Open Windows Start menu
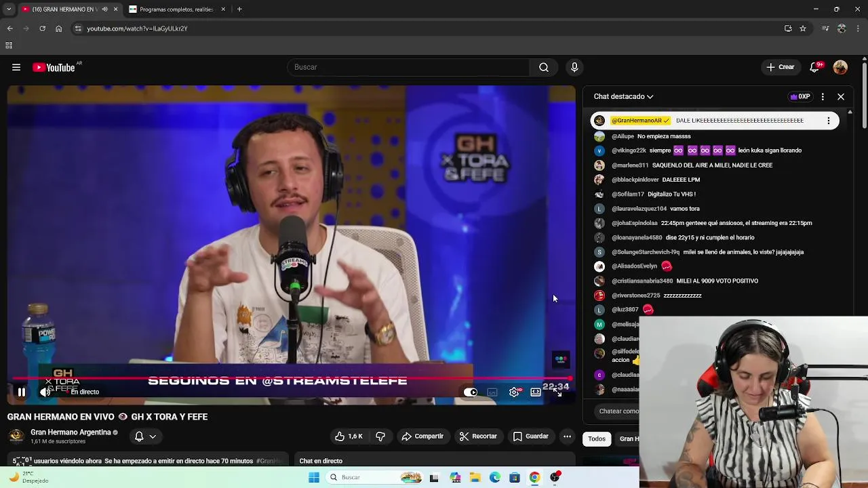 click(x=313, y=477)
